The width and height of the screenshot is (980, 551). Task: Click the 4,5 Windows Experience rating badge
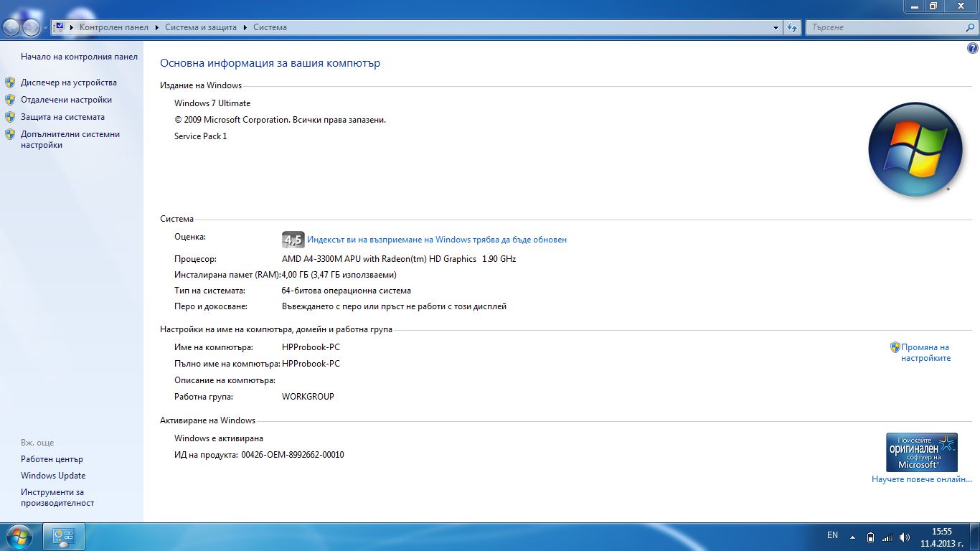293,240
